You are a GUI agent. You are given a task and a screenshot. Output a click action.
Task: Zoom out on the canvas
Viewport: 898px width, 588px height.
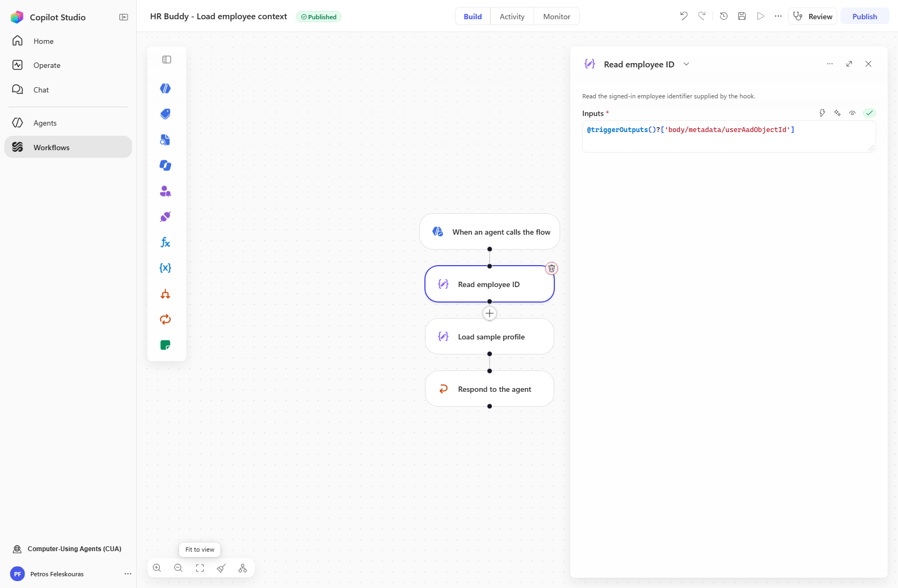point(178,568)
